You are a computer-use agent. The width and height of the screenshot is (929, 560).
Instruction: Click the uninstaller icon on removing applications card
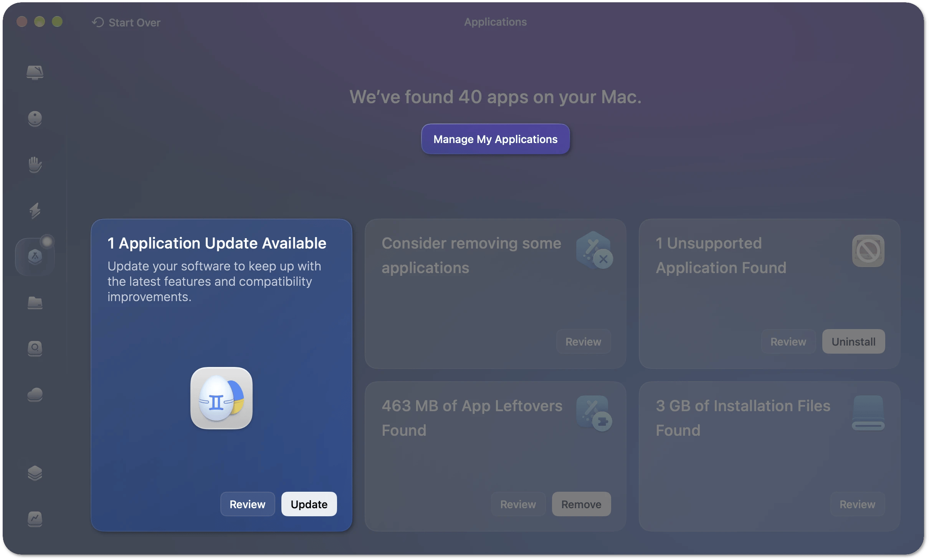[x=594, y=250]
